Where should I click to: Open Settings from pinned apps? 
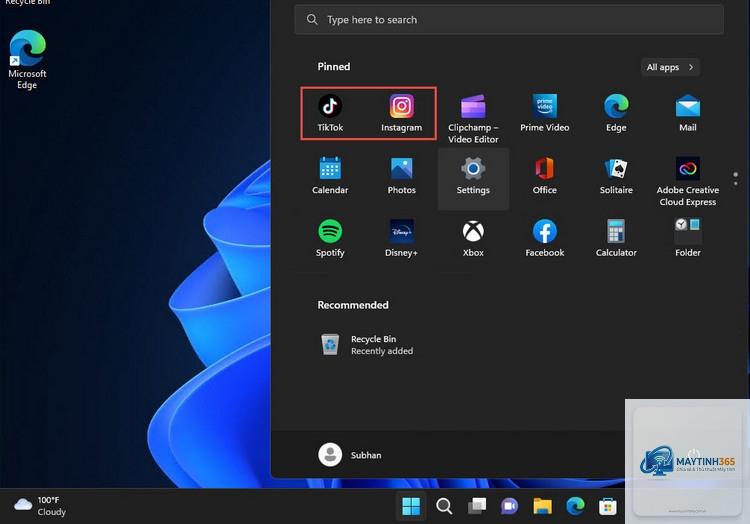473,178
